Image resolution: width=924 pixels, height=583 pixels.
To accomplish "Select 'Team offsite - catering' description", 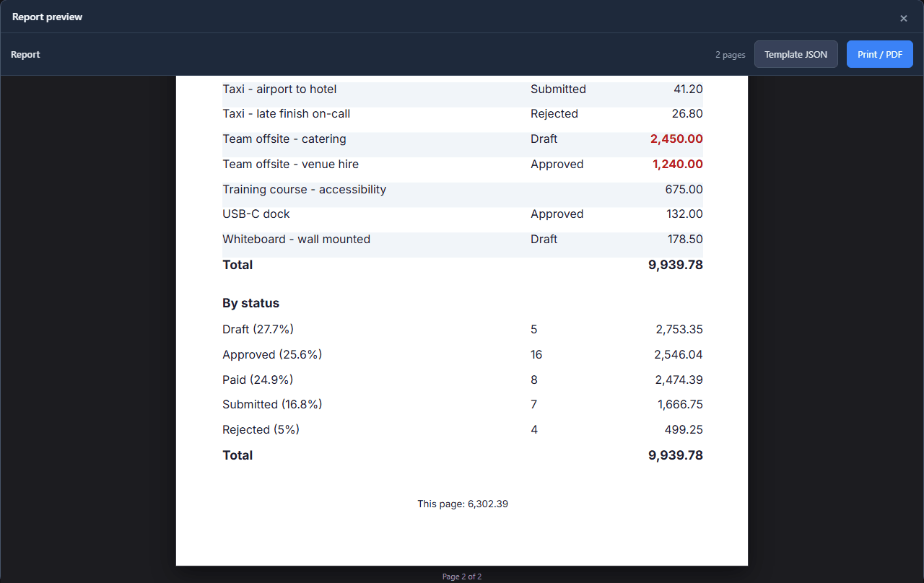I will [x=284, y=139].
